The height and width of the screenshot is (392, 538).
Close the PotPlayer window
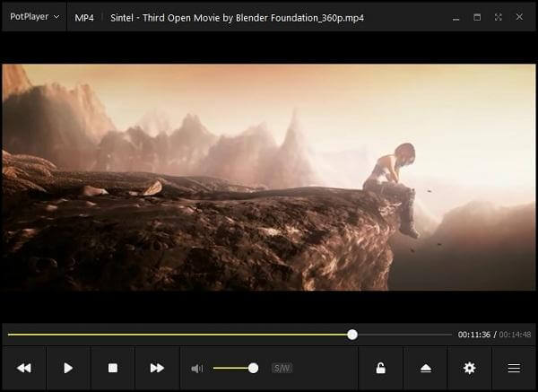point(519,17)
